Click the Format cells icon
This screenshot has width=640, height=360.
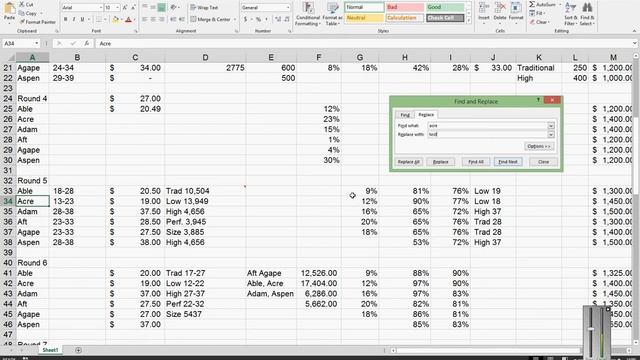516,8
